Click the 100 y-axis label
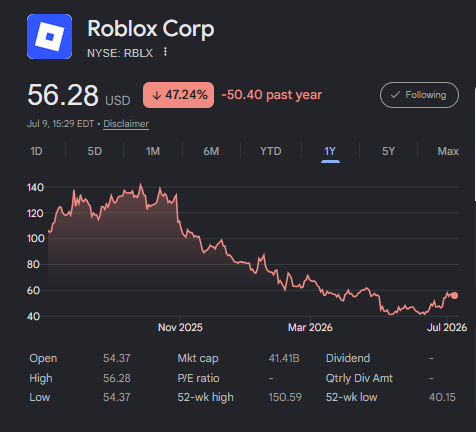 pyautogui.click(x=35, y=239)
